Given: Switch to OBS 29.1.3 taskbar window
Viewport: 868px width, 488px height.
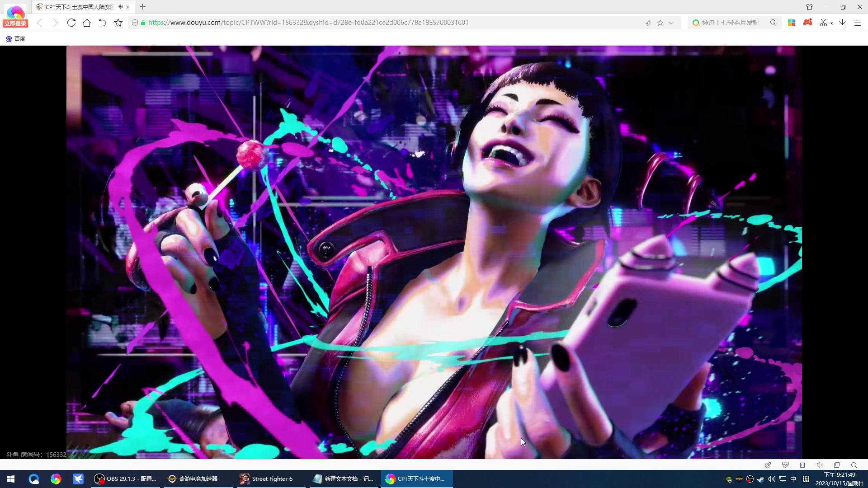Looking at the screenshot, I should pyautogui.click(x=125, y=479).
